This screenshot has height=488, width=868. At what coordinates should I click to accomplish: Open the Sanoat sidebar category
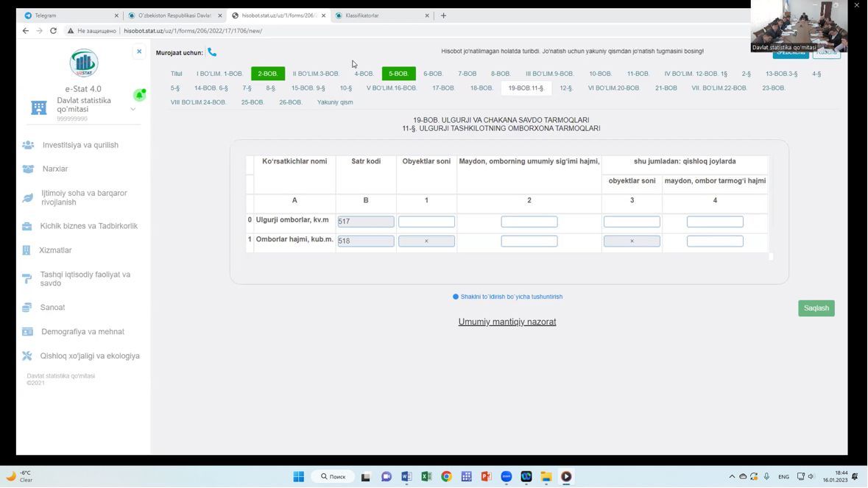pos(53,308)
